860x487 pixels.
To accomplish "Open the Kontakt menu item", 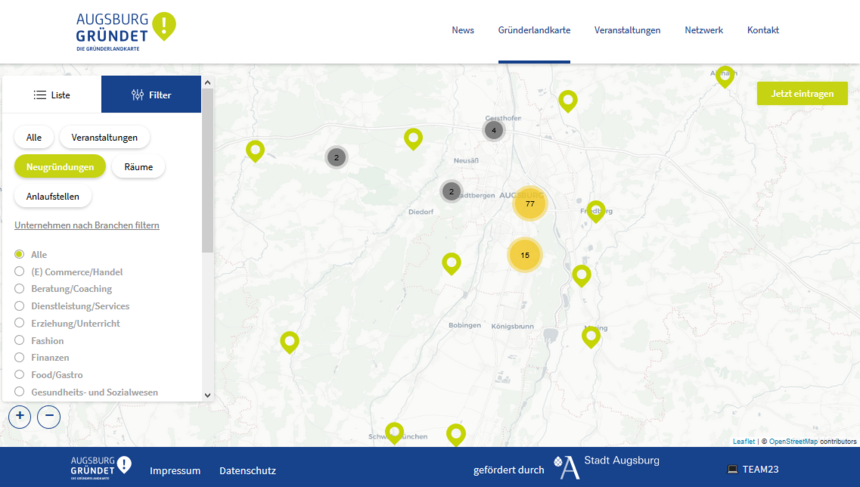I will pos(762,30).
